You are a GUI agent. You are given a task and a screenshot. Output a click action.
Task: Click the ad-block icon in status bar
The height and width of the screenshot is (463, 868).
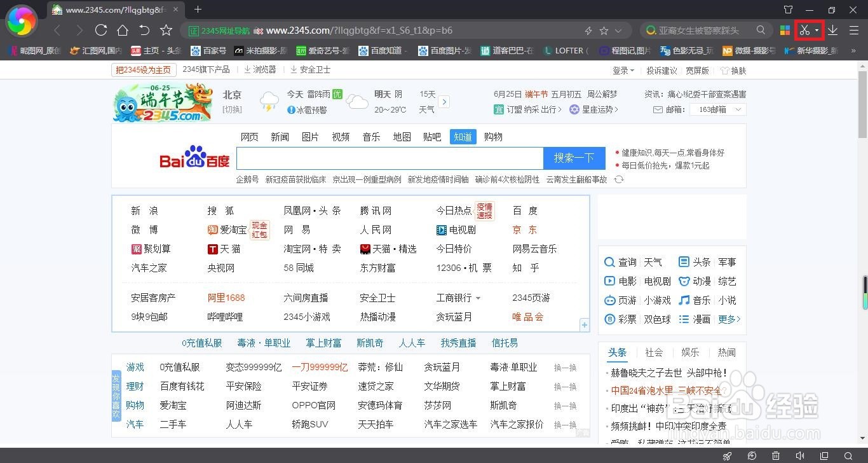click(752, 455)
